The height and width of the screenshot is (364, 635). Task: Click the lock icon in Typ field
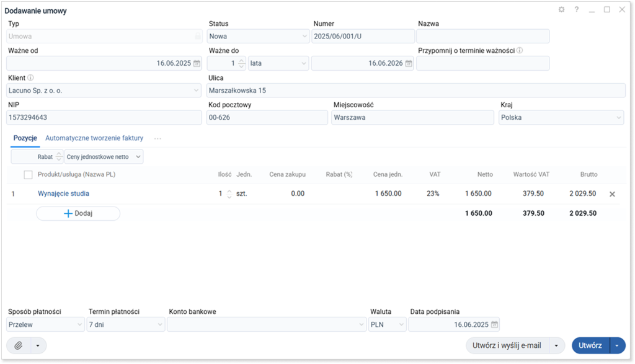198,37
